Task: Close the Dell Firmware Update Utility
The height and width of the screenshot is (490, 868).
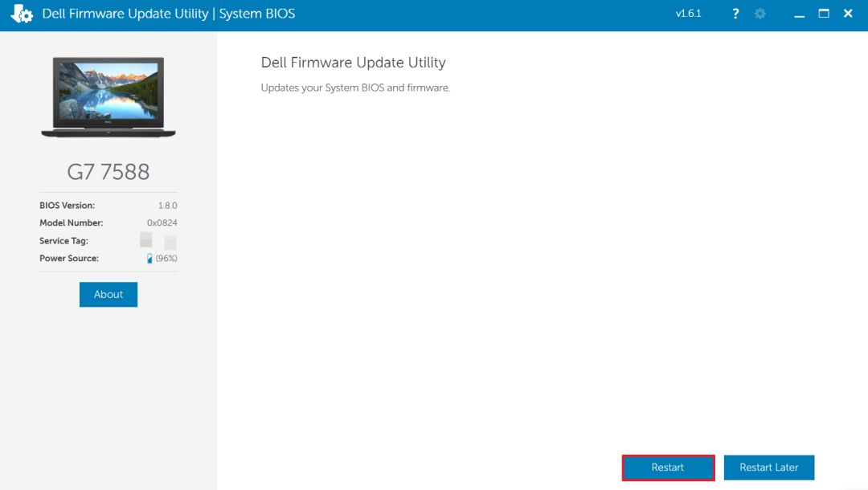Action: tap(848, 14)
